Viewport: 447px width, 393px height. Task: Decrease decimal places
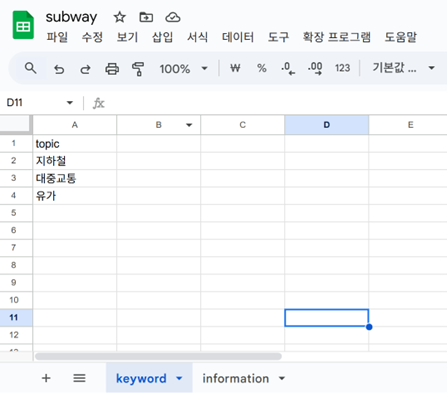(x=288, y=68)
